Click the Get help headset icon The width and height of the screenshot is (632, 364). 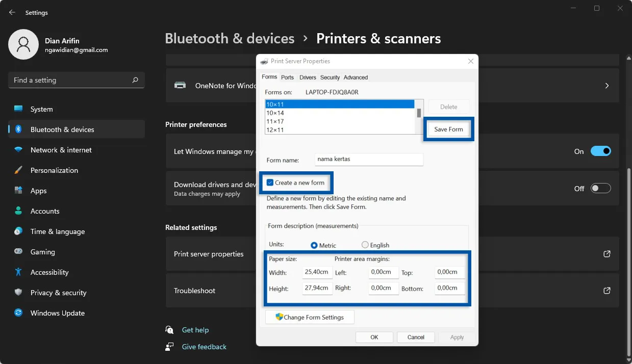coord(169,329)
